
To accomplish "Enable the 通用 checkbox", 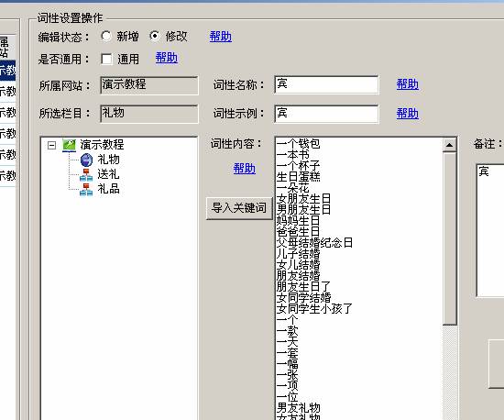I will (x=106, y=60).
